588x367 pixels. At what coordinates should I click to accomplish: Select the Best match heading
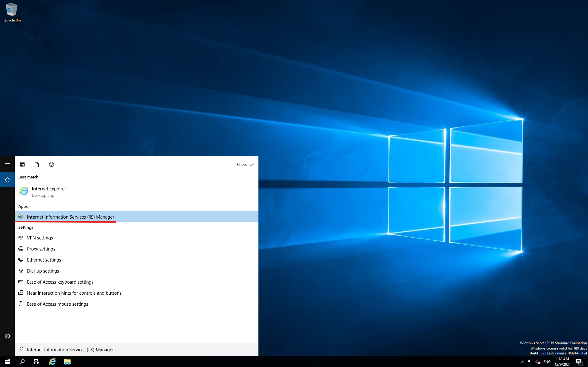tap(28, 177)
